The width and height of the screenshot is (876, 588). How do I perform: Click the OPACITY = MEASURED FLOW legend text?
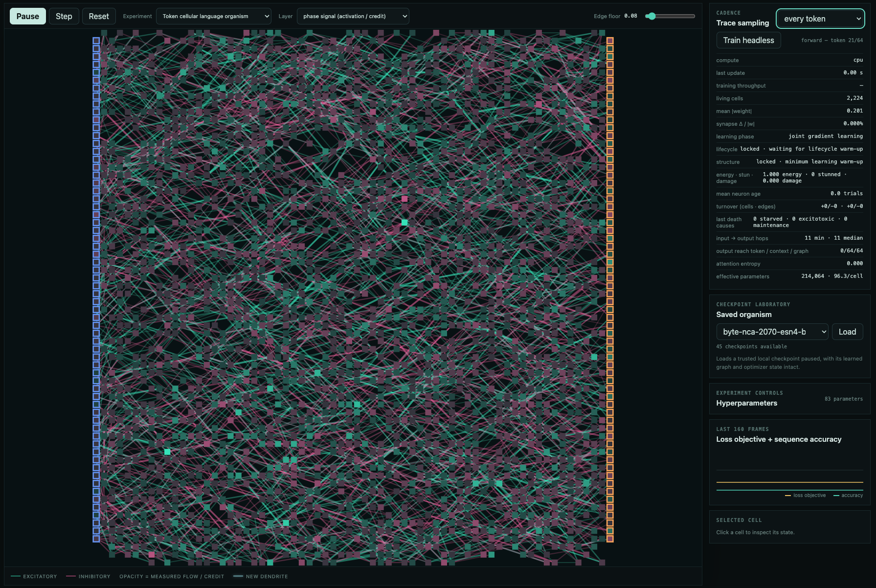coord(172,577)
